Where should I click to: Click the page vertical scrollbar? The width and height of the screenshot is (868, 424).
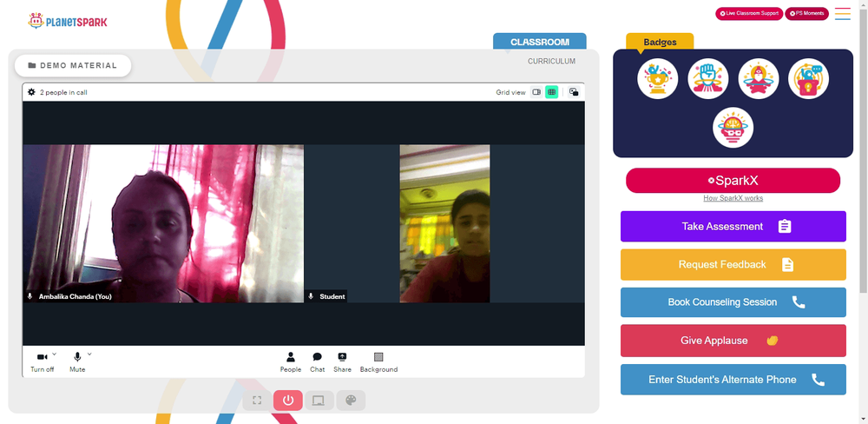tap(863, 149)
